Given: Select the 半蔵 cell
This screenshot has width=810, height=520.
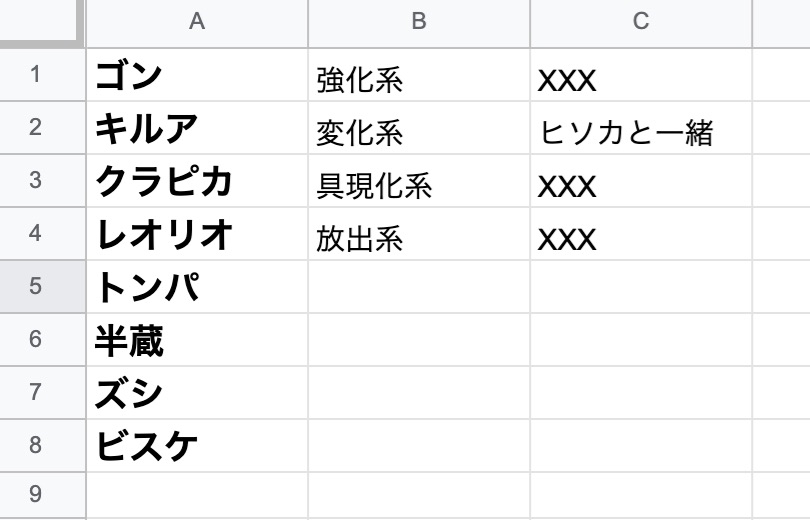Looking at the screenshot, I should pyautogui.click(x=197, y=340).
